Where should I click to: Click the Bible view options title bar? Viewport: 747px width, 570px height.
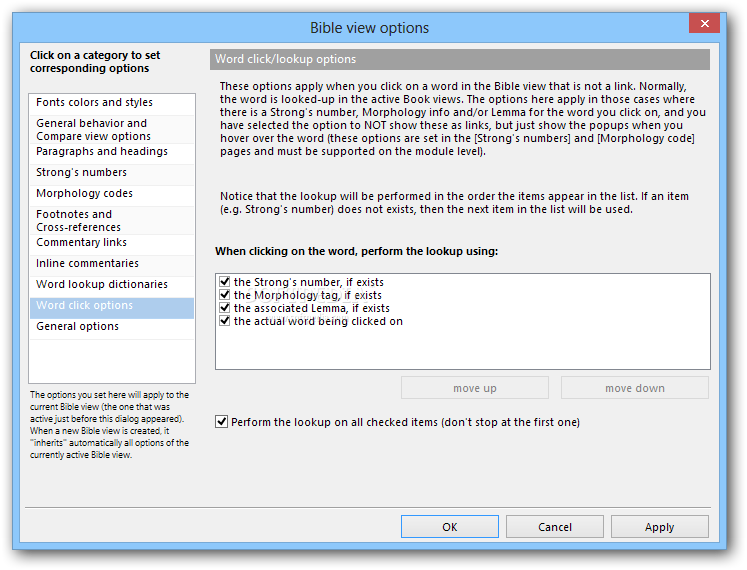369,28
